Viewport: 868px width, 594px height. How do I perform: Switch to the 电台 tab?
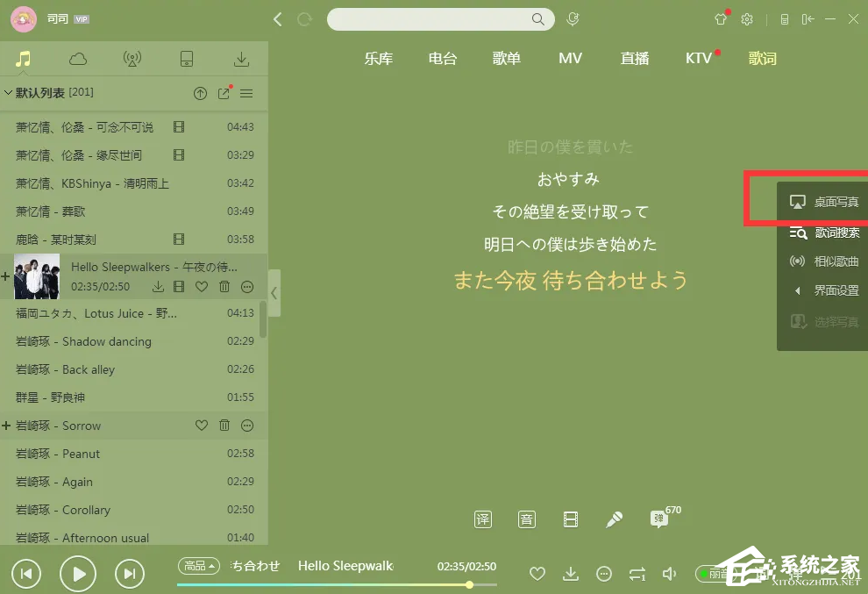click(442, 58)
